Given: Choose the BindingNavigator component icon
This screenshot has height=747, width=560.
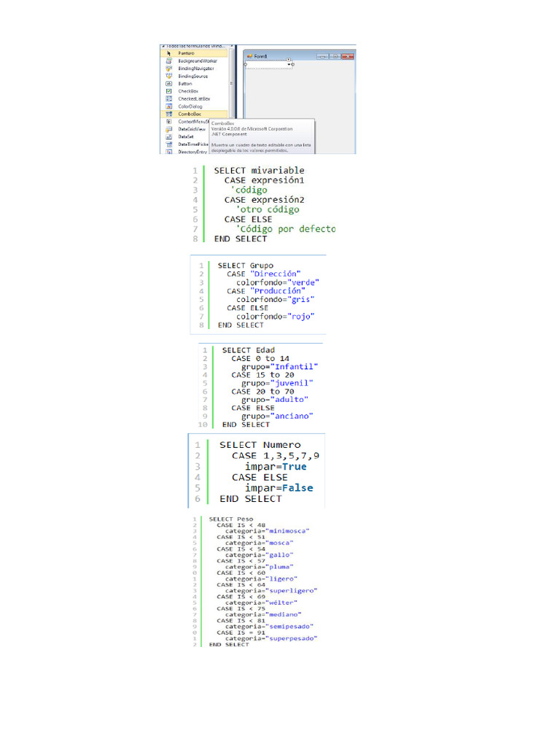Looking at the screenshot, I should point(168,68).
